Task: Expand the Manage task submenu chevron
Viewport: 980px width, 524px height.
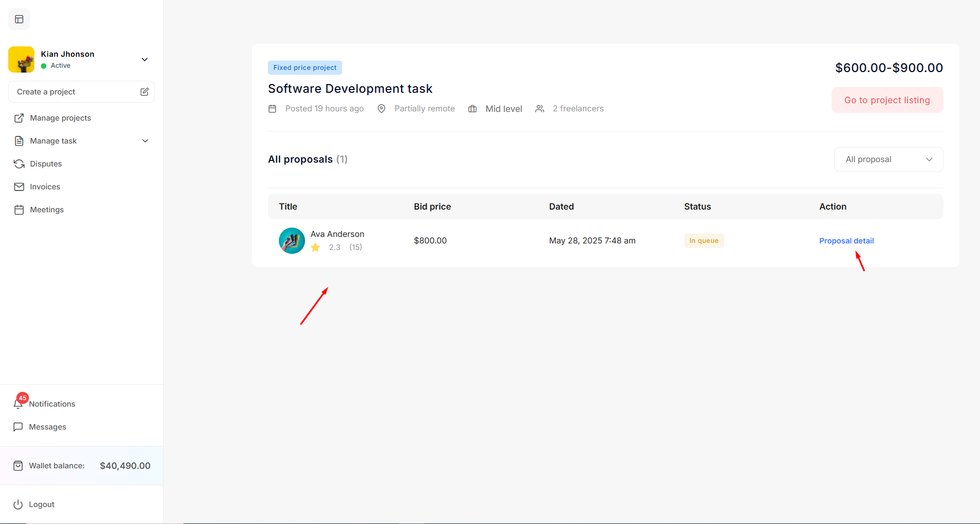Action: coord(145,141)
